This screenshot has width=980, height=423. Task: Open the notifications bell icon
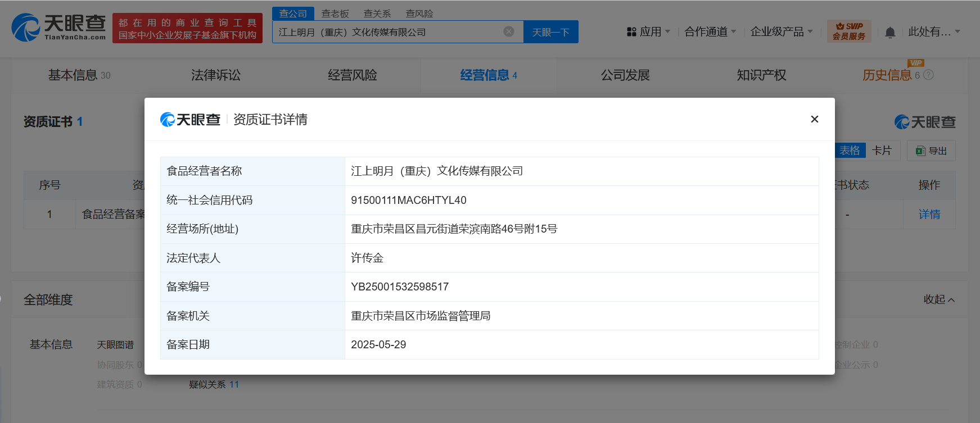pyautogui.click(x=890, y=32)
